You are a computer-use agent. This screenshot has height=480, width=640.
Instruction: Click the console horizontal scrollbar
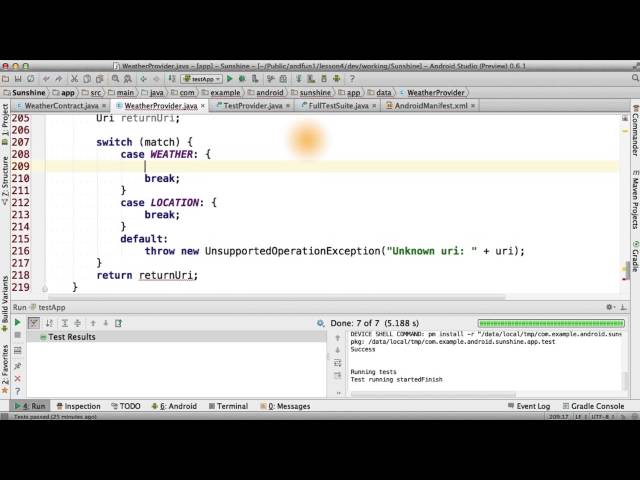[433, 394]
